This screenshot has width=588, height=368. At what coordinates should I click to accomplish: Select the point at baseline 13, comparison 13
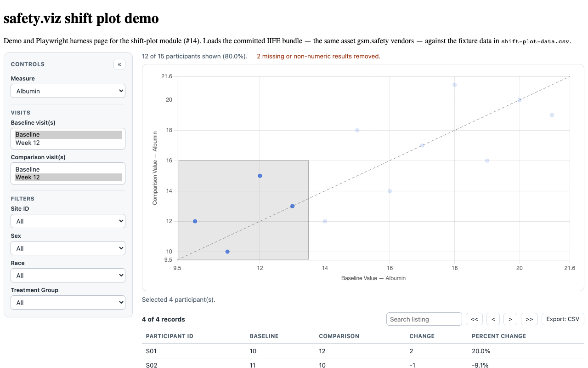[x=292, y=206]
